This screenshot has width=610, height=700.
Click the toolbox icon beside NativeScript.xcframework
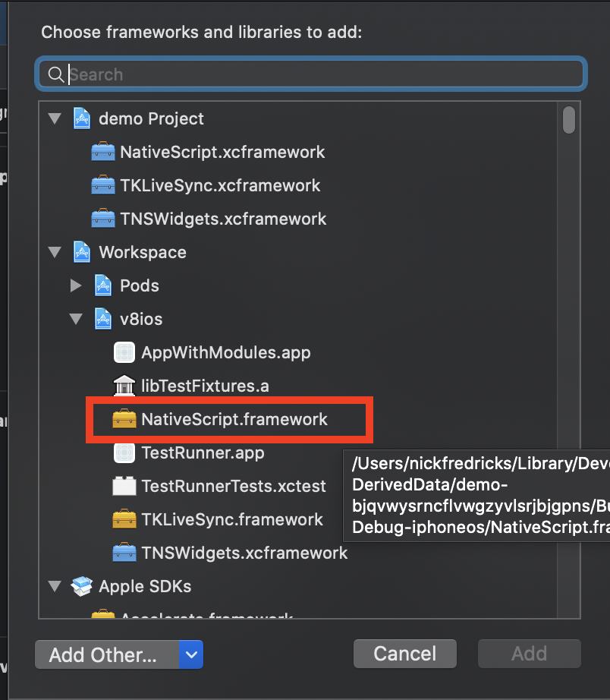tap(103, 152)
